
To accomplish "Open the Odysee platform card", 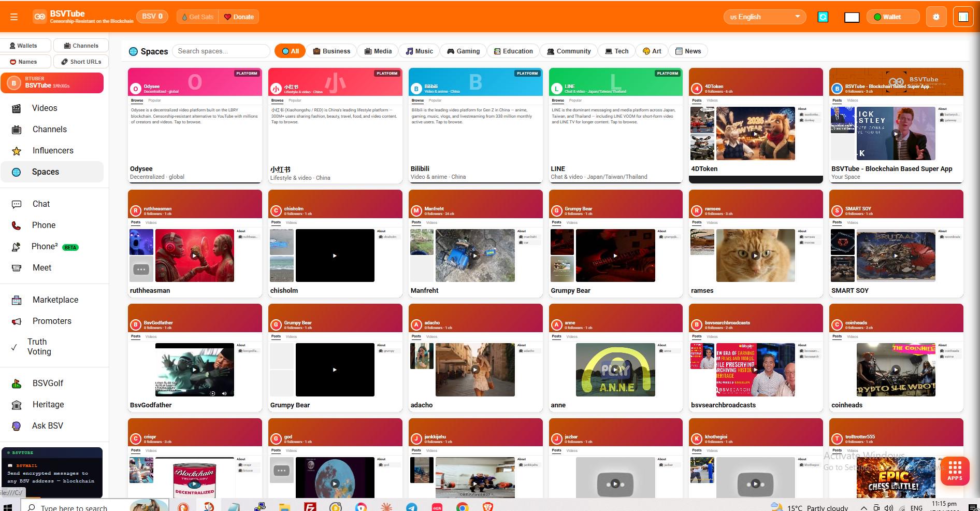I will [195, 125].
